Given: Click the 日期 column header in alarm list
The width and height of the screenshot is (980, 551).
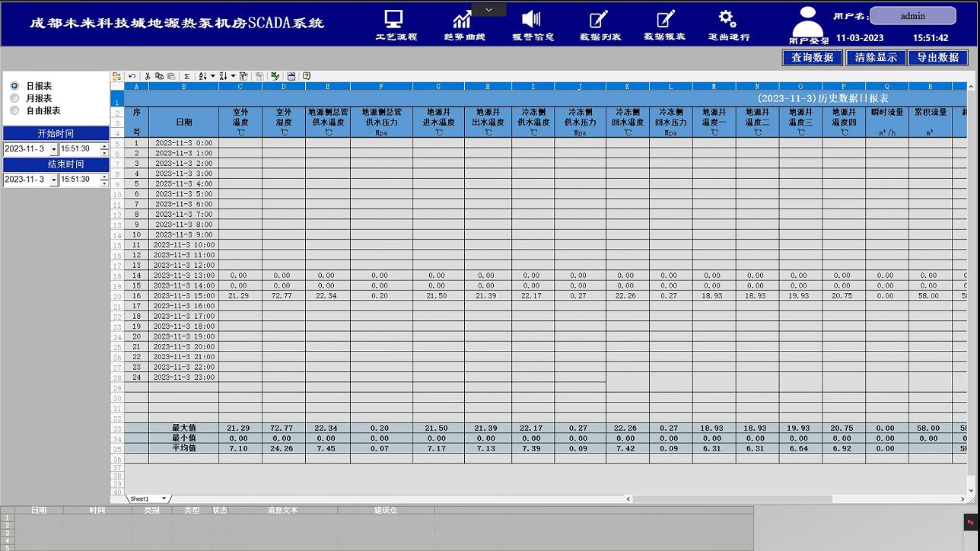Looking at the screenshot, I should [39, 510].
